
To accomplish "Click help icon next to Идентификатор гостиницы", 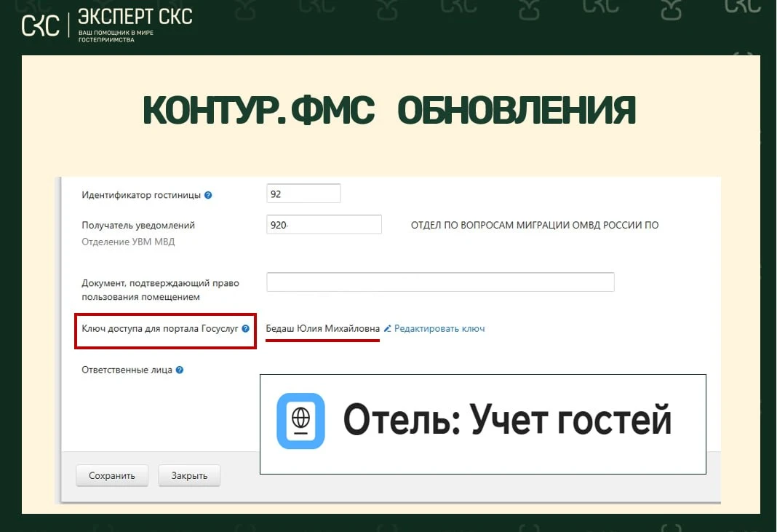I will [208, 195].
